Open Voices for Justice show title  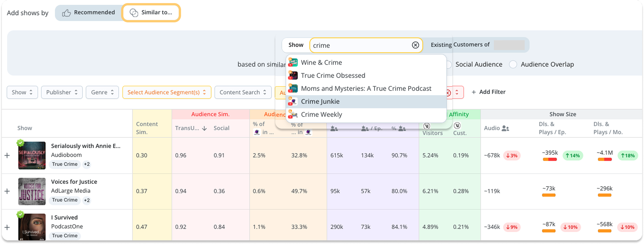coord(74,182)
